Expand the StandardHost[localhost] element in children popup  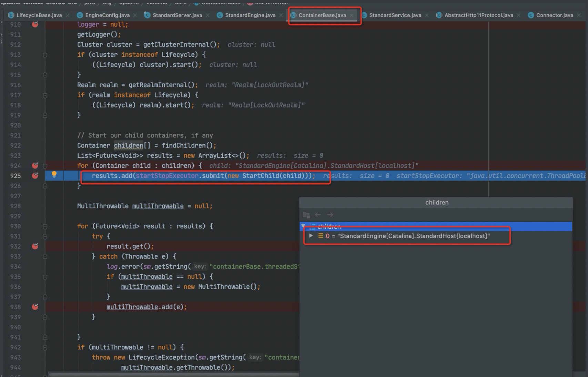click(311, 236)
